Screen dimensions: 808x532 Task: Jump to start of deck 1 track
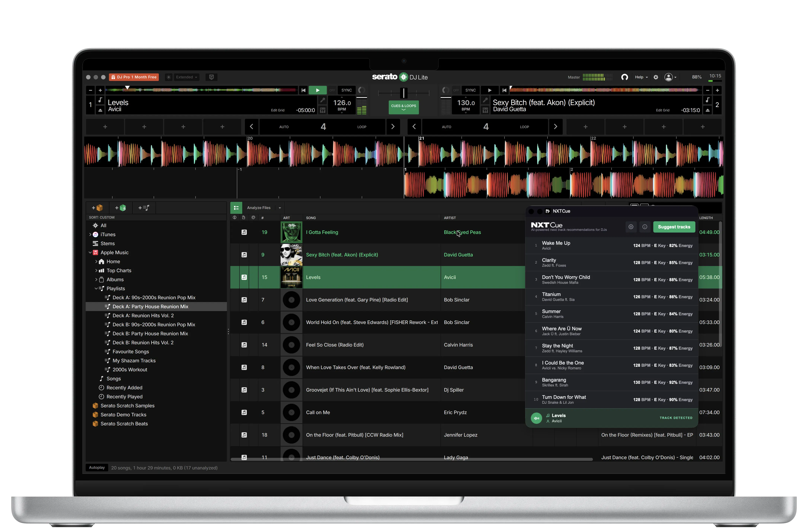(303, 90)
